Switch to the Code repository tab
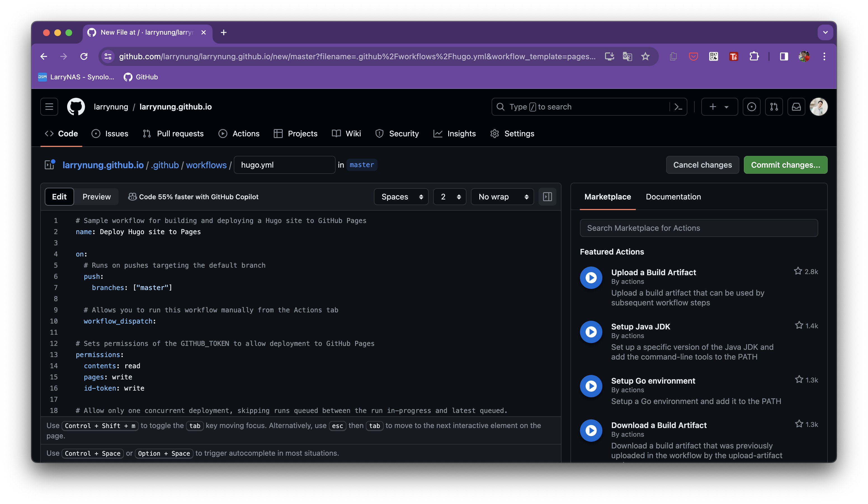The height and width of the screenshot is (504, 868). tap(61, 134)
